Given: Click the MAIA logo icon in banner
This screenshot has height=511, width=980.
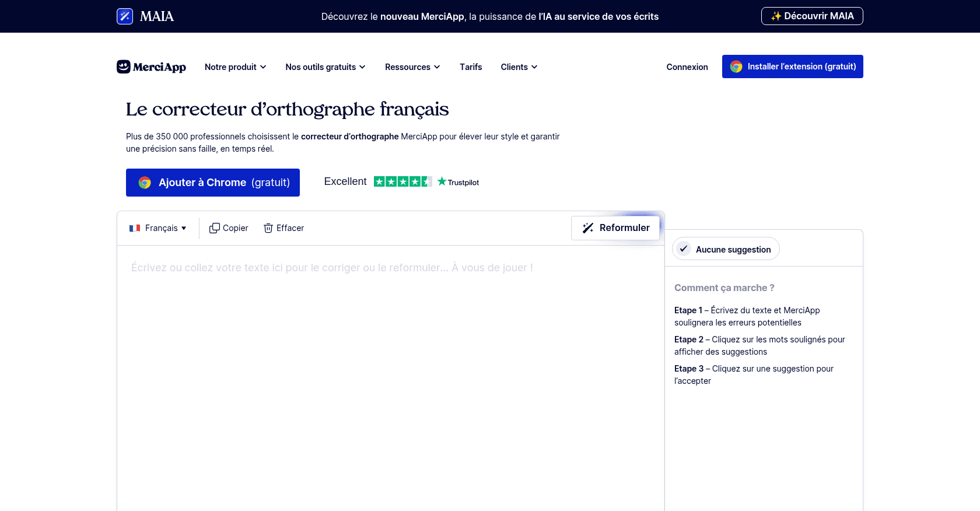Looking at the screenshot, I should click(x=125, y=16).
